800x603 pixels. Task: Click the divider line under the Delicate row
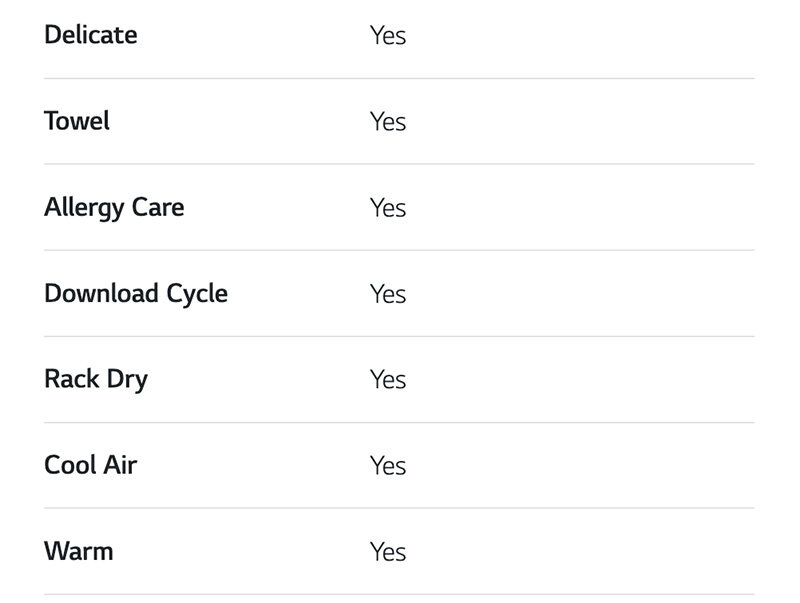click(x=399, y=78)
